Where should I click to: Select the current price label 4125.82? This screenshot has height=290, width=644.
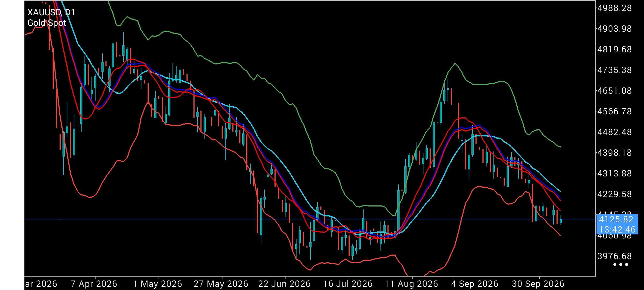click(x=616, y=219)
